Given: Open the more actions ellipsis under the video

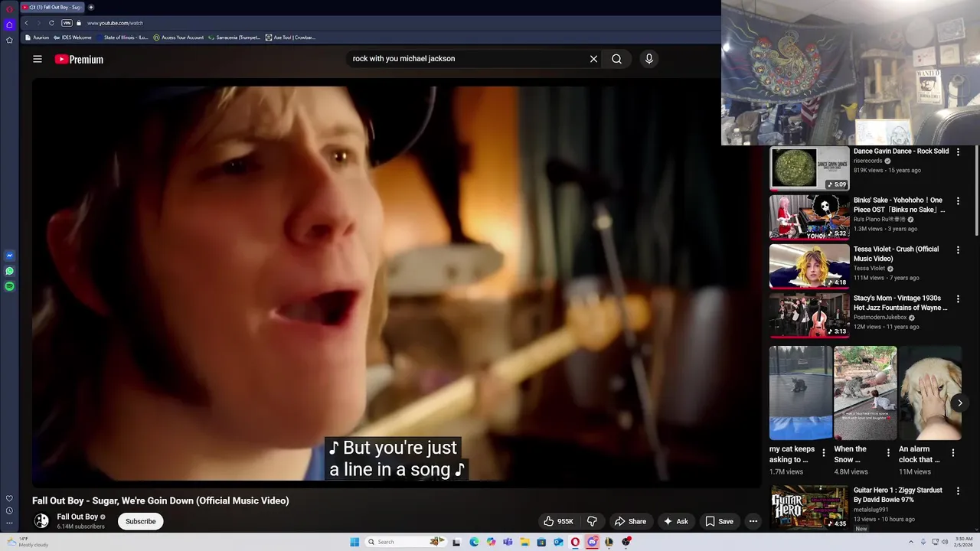Looking at the screenshot, I should pyautogui.click(x=753, y=521).
